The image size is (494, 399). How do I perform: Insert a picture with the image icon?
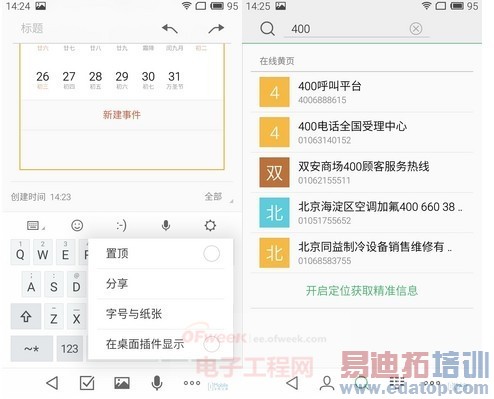coord(122,383)
